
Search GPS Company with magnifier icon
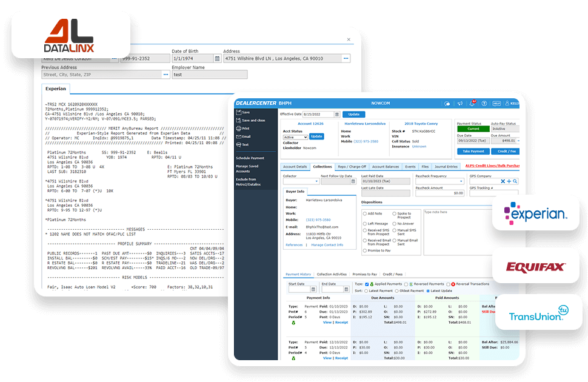click(x=515, y=181)
